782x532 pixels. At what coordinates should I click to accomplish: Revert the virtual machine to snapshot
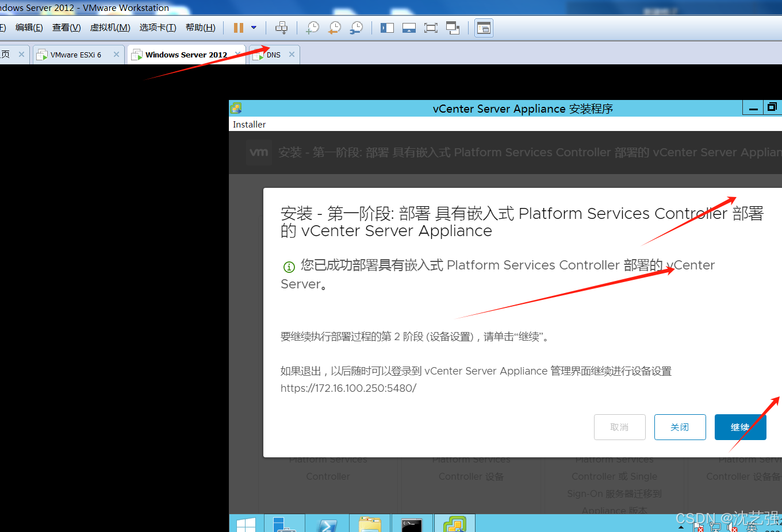(335, 28)
